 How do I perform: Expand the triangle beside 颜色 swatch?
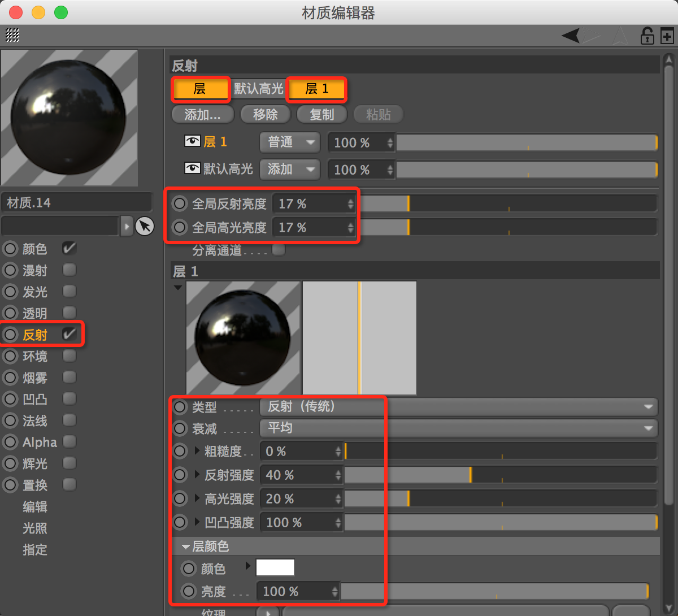click(248, 566)
